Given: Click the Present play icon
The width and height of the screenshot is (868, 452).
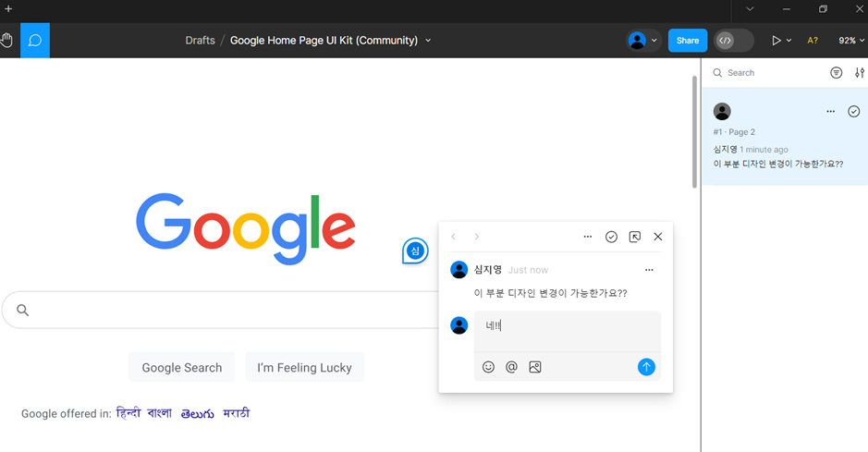Looking at the screenshot, I should pos(776,41).
